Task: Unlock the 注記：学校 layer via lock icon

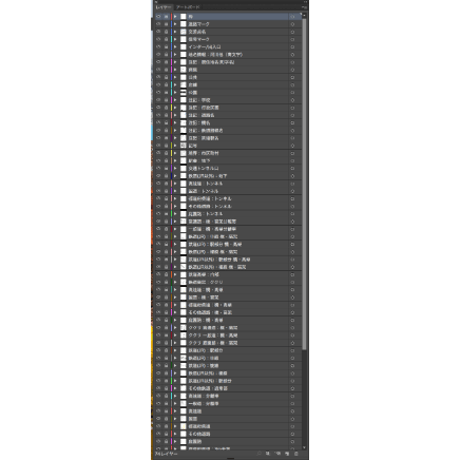Action: tap(166, 100)
